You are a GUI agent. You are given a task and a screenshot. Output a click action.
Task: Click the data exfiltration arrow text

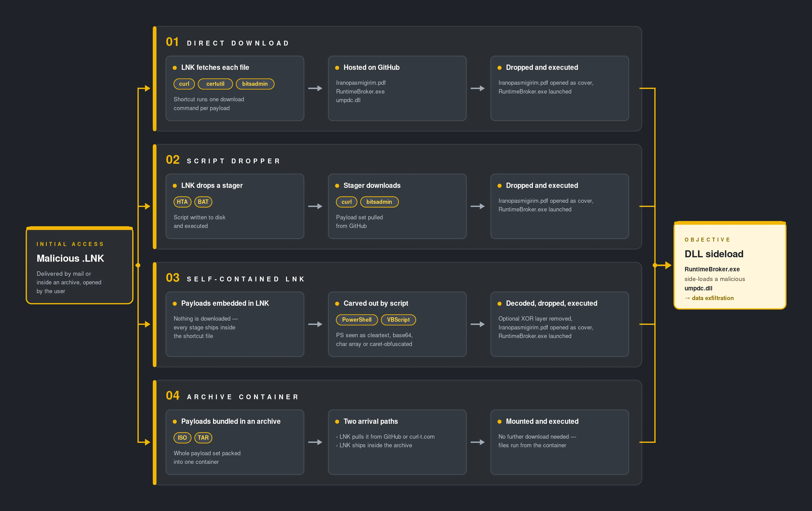click(709, 298)
